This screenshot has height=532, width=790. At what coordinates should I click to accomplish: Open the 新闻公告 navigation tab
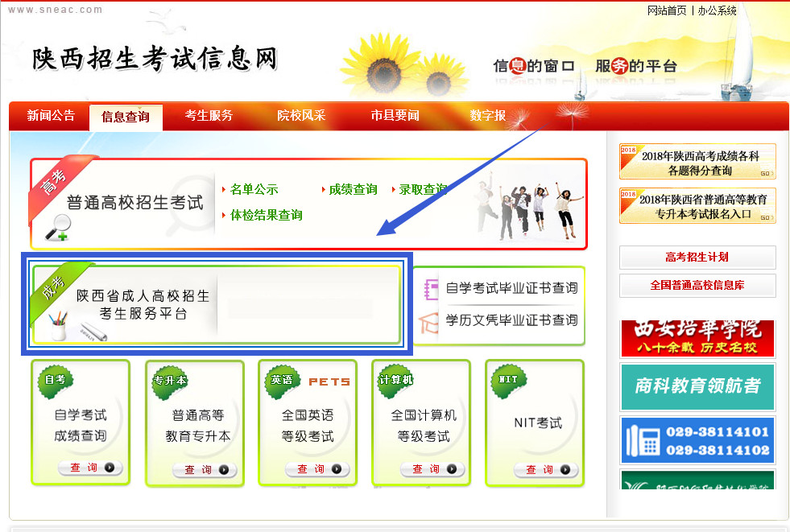tap(51, 116)
